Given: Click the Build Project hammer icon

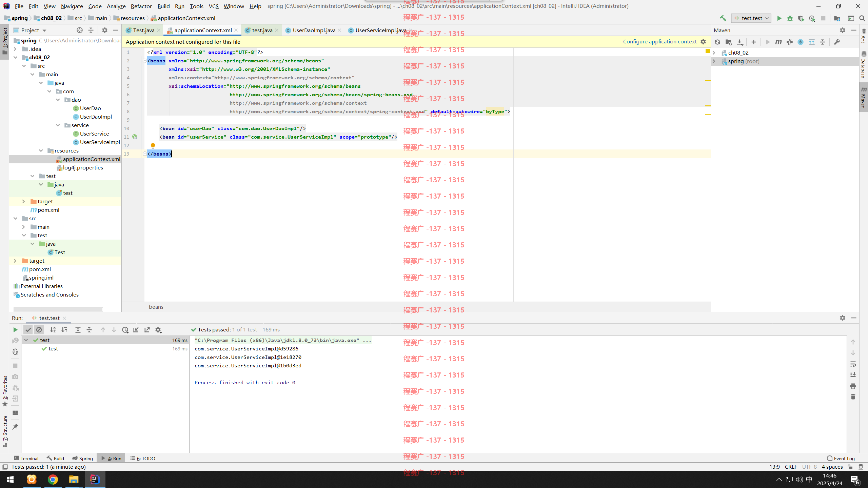Looking at the screenshot, I should tap(723, 18).
